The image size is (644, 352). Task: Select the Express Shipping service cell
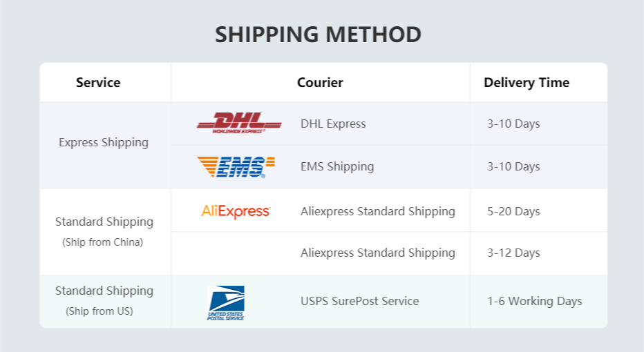(104, 142)
